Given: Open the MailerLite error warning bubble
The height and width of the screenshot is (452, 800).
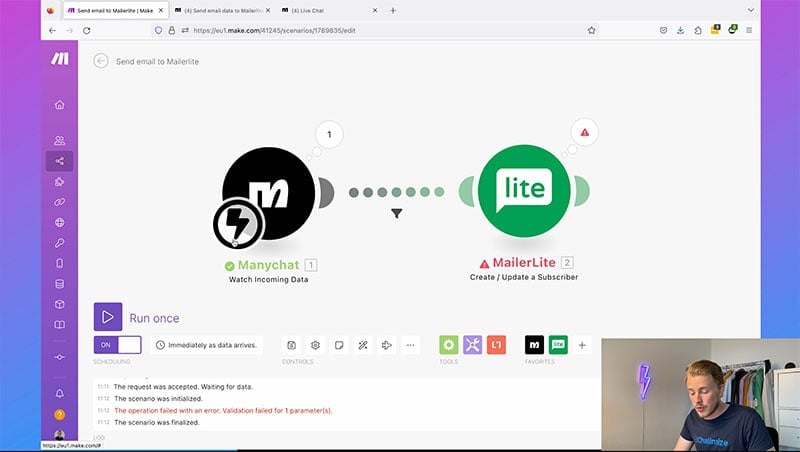Looking at the screenshot, I should click(x=585, y=133).
